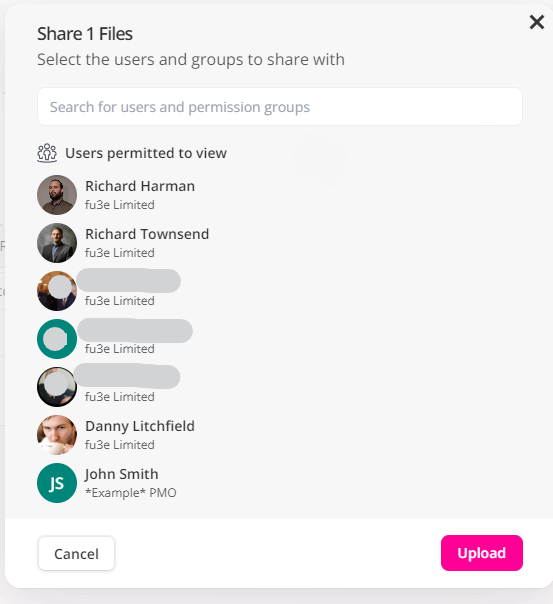The image size is (553, 604).
Task: Click the third user's blurred avatar
Action: pyautogui.click(x=57, y=291)
